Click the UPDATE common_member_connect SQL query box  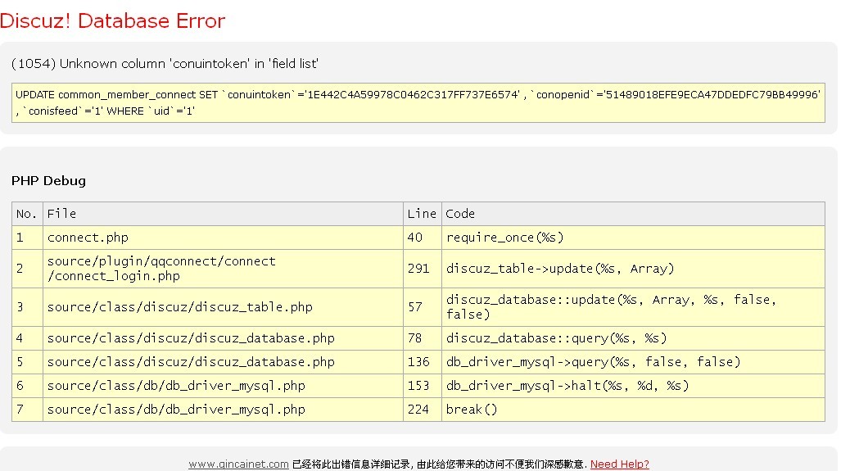(x=418, y=103)
